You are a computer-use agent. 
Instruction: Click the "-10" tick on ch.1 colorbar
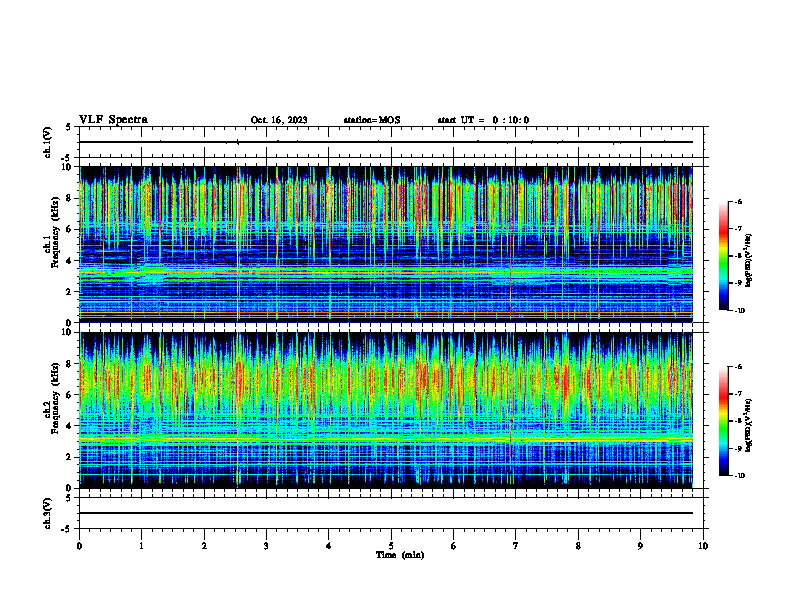[x=738, y=310]
